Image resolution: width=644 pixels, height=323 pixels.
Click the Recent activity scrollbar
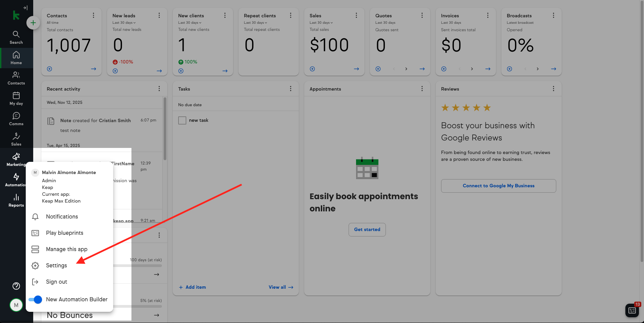click(165, 129)
